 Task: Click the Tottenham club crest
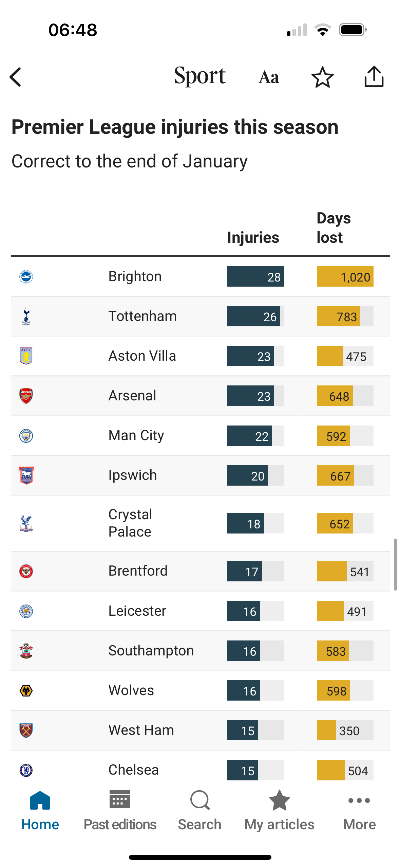[x=26, y=316]
